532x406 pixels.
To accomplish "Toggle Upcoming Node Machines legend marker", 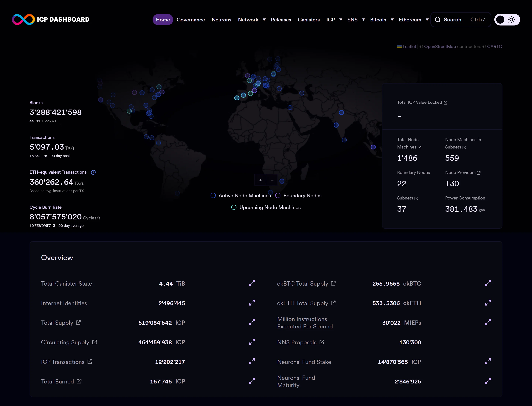I will (x=234, y=207).
